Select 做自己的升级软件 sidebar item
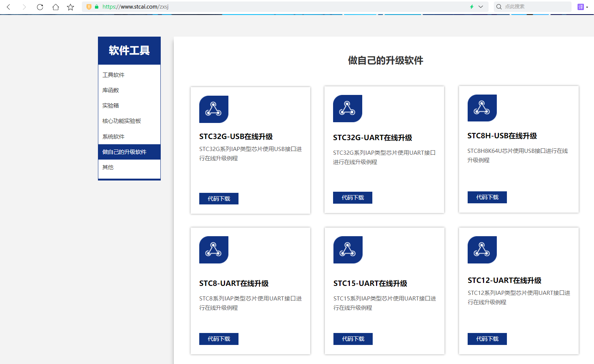The height and width of the screenshot is (364, 594). coord(129,152)
